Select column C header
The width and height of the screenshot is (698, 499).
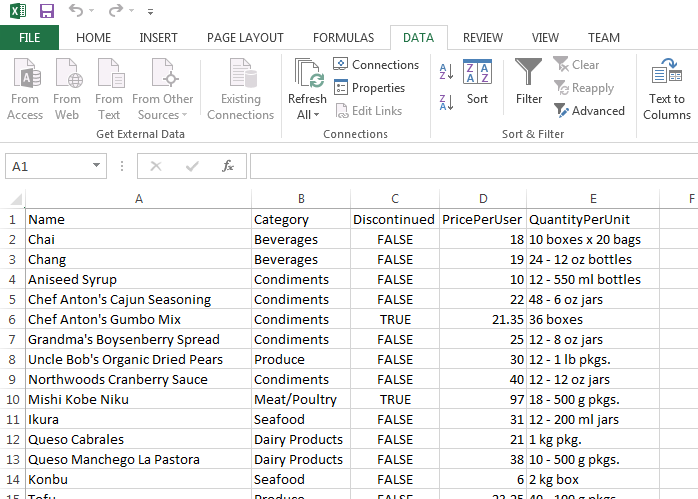pos(395,199)
